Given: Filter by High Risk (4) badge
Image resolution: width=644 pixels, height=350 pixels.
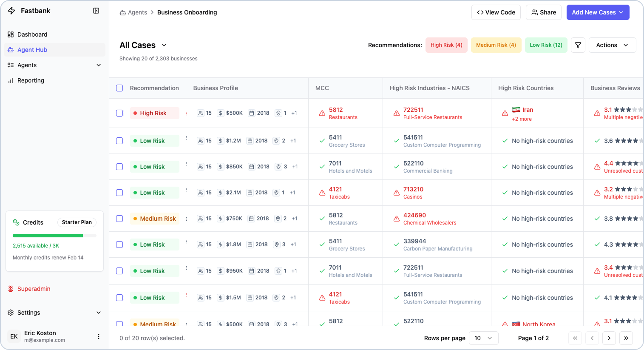Looking at the screenshot, I should (x=446, y=45).
